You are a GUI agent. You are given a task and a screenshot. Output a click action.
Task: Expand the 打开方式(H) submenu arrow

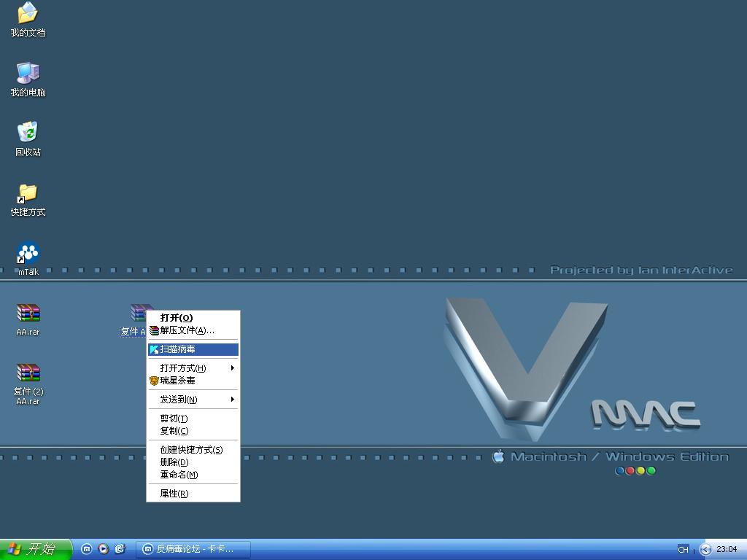(233, 368)
